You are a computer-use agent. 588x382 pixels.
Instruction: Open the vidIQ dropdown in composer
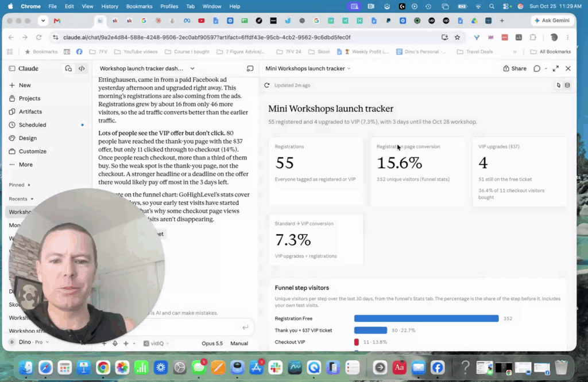pos(156,344)
